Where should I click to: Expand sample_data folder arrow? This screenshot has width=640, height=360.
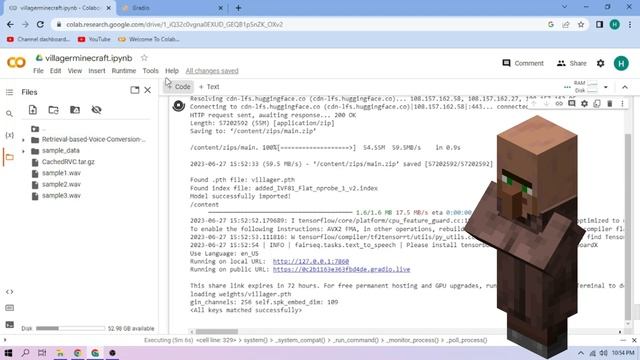click(23, 151)
